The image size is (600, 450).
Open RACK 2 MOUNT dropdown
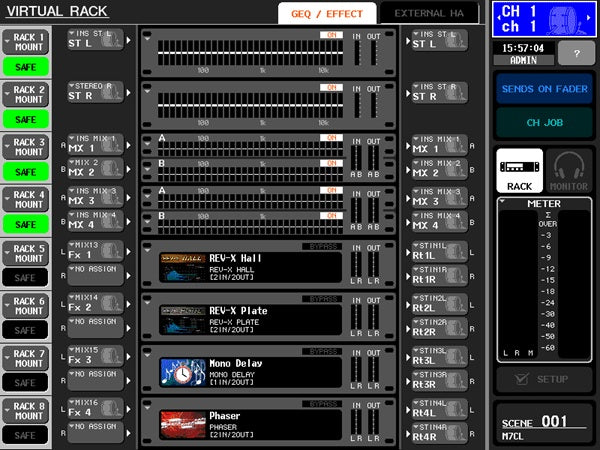point(26,94)
